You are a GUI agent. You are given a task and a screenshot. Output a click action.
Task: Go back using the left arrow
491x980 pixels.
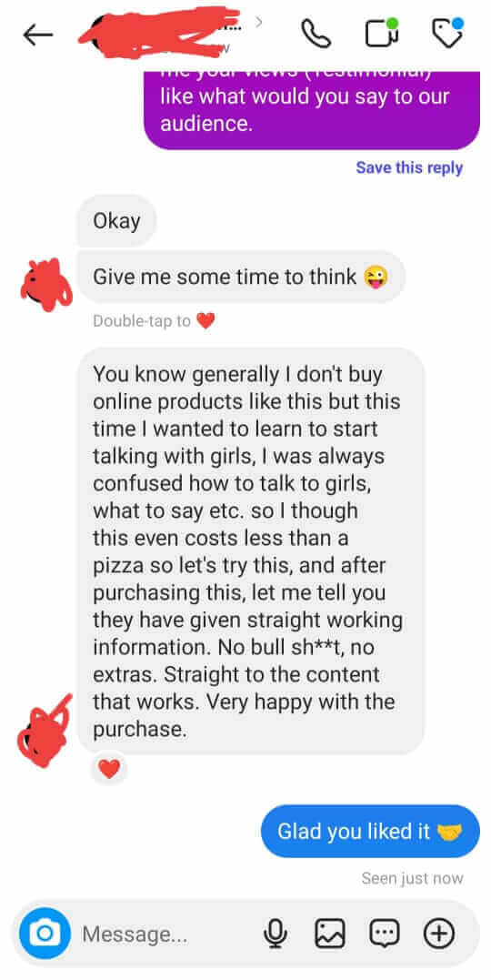point(37,35)
